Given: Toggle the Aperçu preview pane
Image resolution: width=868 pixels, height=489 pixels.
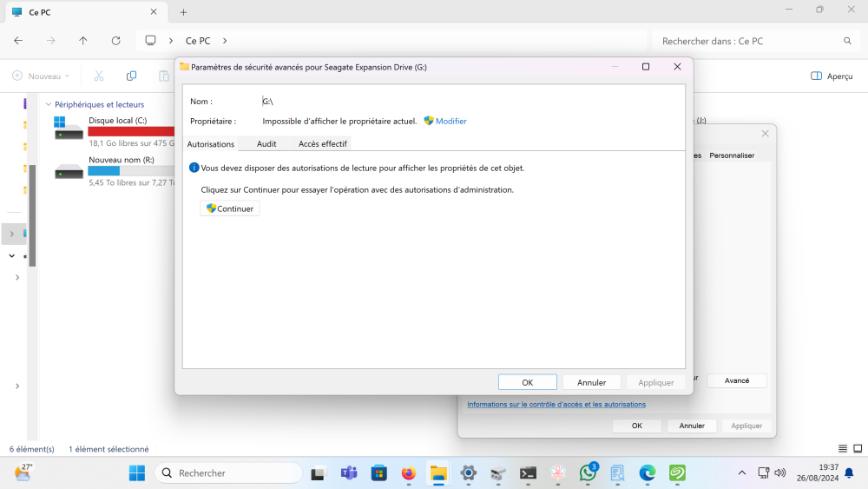Looking at the screenshot, I should 832,76.
